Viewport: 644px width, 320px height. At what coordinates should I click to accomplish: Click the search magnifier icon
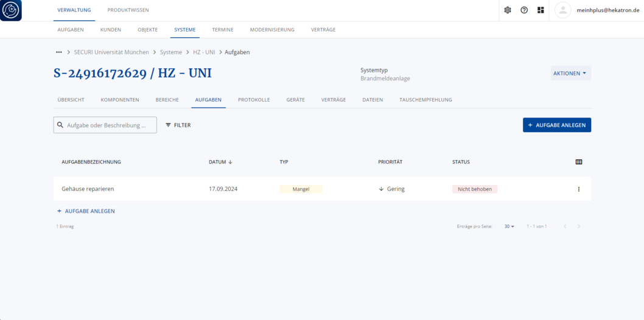click(x=60, y=125)
